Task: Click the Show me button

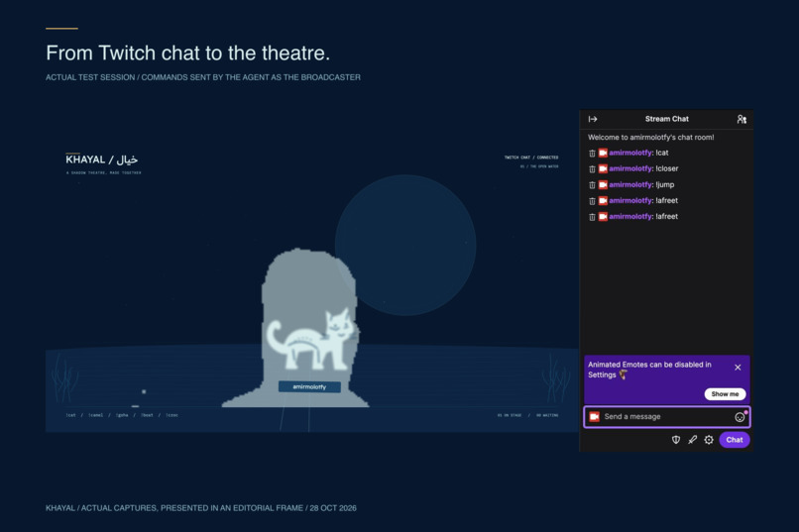Action: (725, 394)
